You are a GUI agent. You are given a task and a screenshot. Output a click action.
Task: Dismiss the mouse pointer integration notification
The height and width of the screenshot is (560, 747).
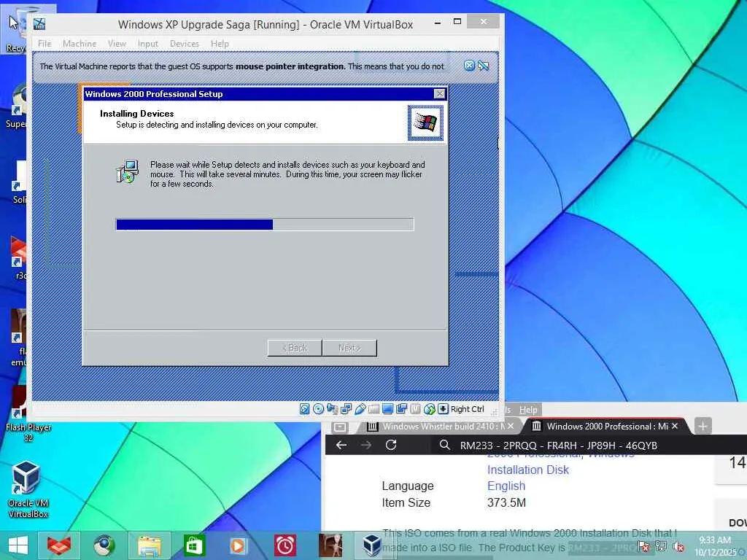point(469,66)
